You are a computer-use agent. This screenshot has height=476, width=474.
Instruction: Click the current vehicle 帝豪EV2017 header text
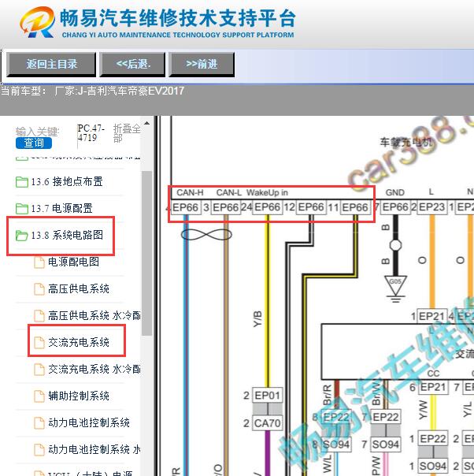coord(92,91)
